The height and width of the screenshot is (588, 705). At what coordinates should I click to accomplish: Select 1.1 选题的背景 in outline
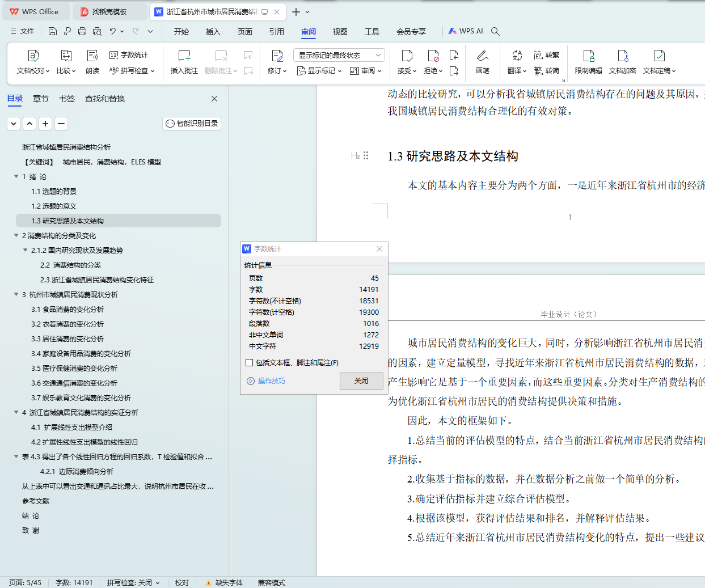click(x=54, y=191)
